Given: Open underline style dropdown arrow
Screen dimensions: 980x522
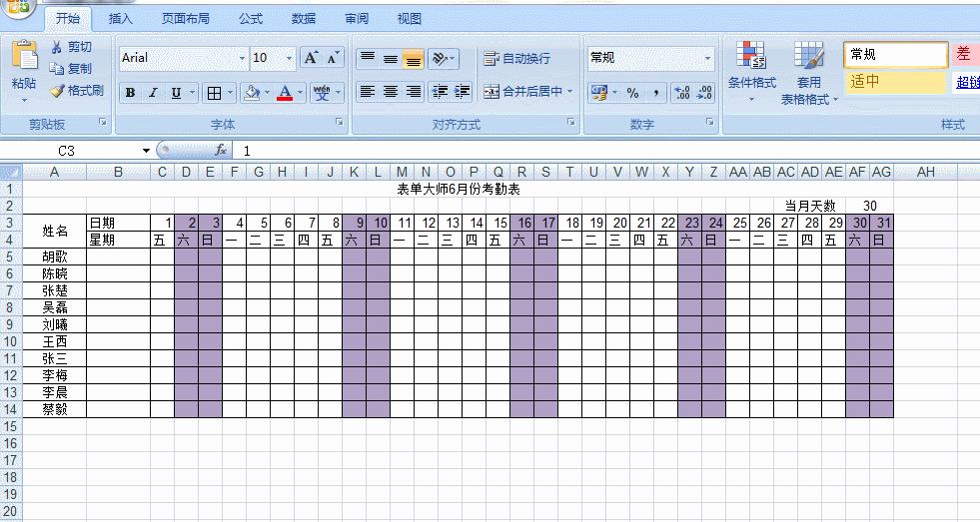Looking at the screenshot, I should (x=192, y=93).
